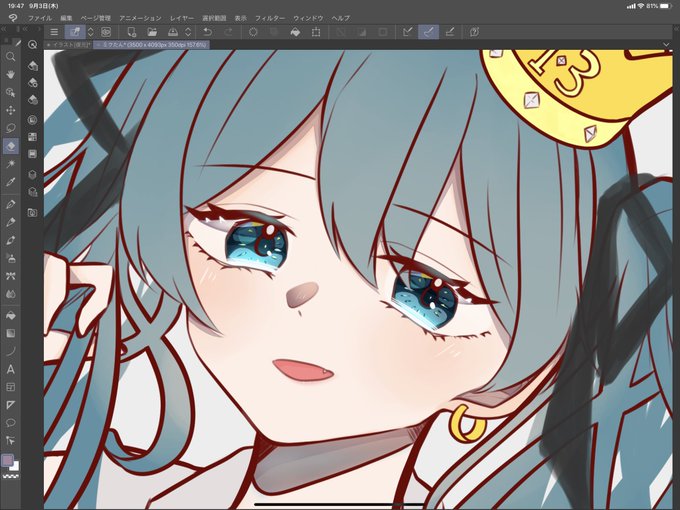The height and width of the screenshot is (510, 680).
Task: Expand the canvas tab list chevron at right
Action: 667,45
